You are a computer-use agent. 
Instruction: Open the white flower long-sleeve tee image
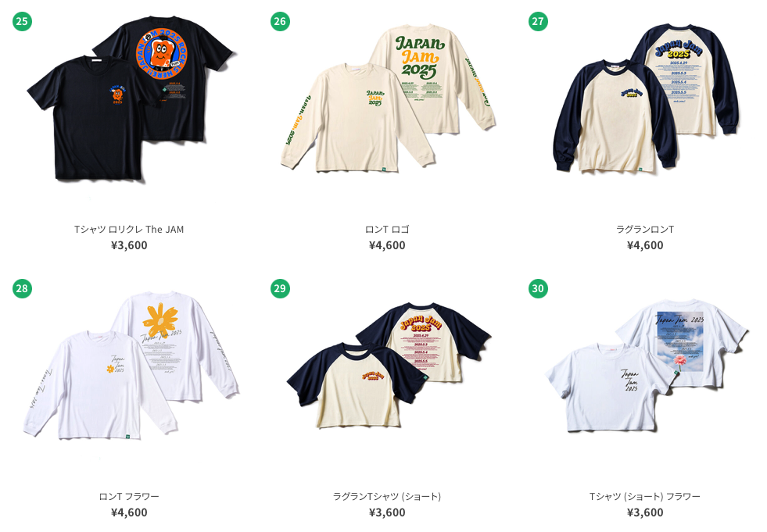131,365
